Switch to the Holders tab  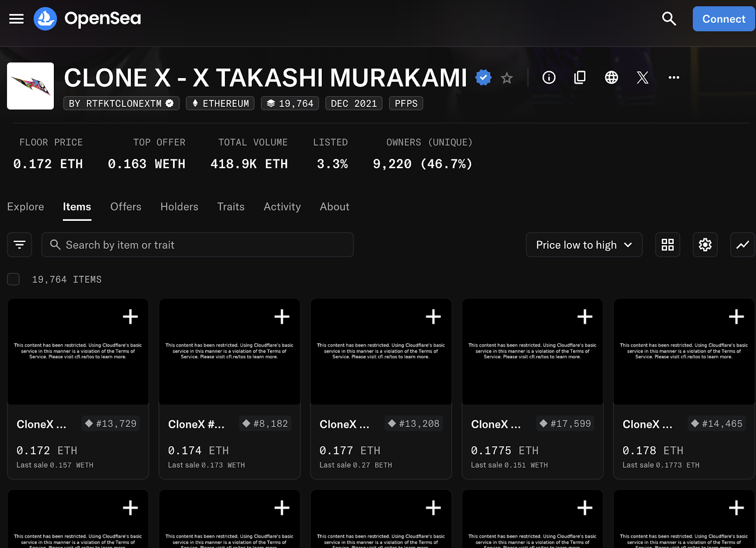179,207
